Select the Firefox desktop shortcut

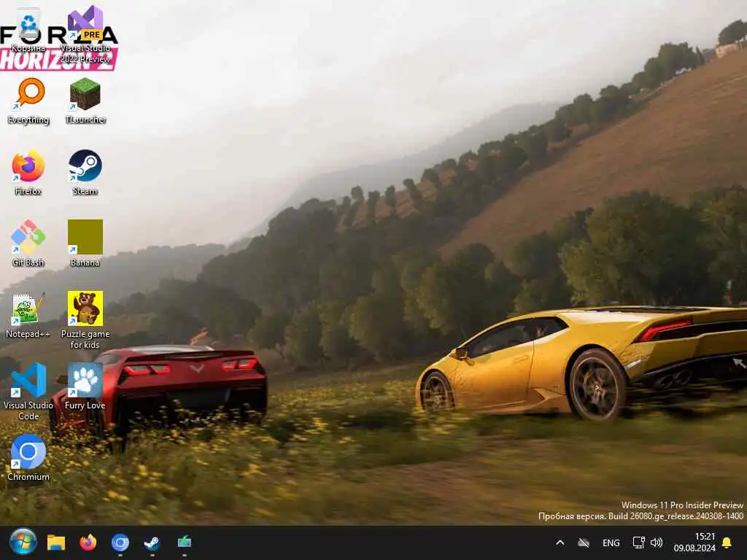28,172
